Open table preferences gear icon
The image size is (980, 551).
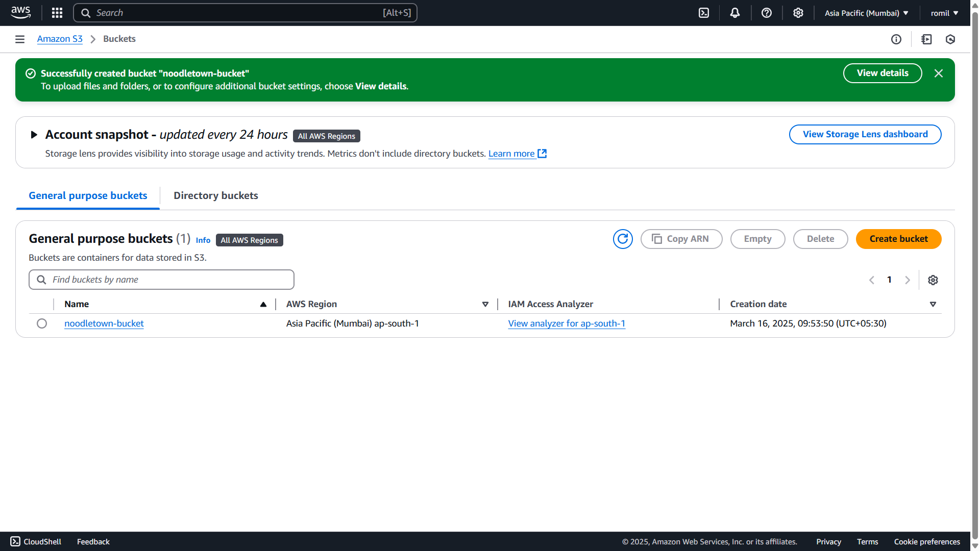[x=933, y=280]
